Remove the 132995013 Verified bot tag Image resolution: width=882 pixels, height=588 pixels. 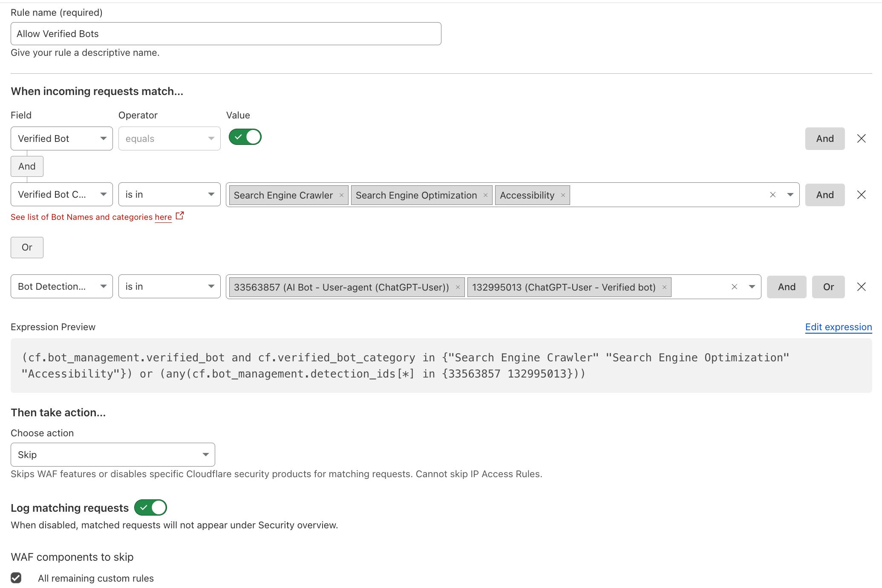click(x=664, y=287)
